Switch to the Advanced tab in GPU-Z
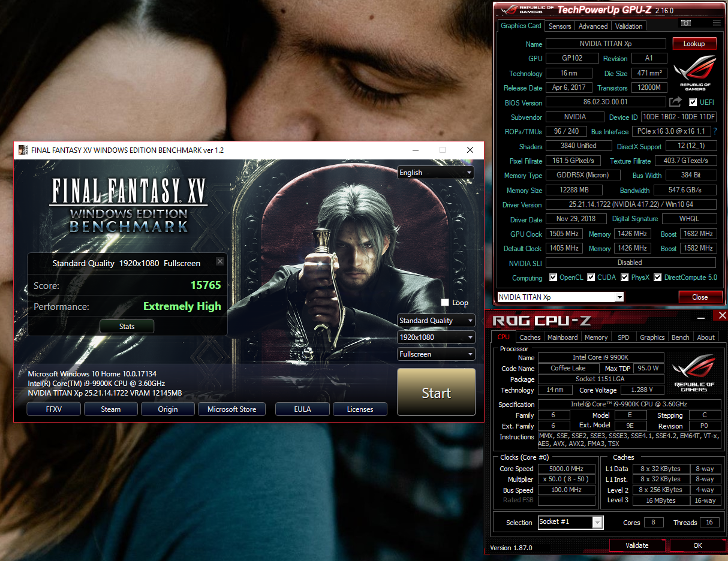 click(593, 26)
